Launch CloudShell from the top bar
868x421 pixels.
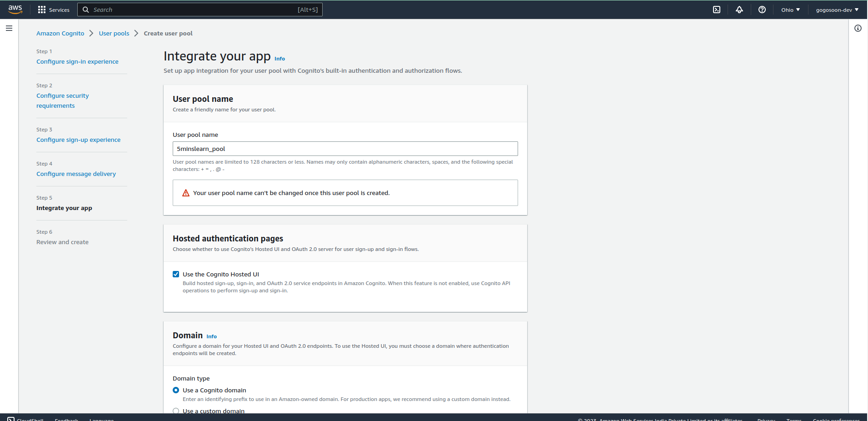click(717, 10)
